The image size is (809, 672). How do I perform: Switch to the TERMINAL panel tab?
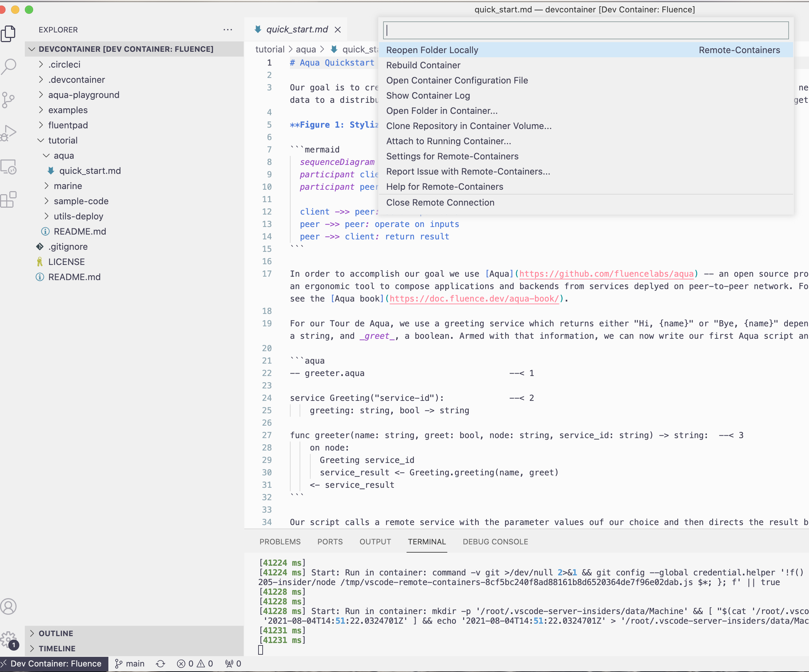(427, 542)
